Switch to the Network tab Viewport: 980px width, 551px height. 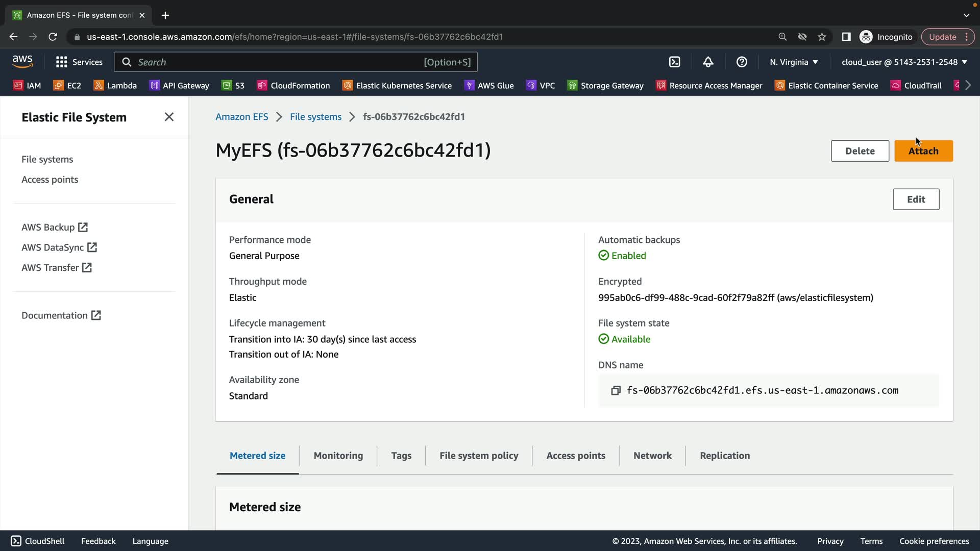[x=652, y=456]
